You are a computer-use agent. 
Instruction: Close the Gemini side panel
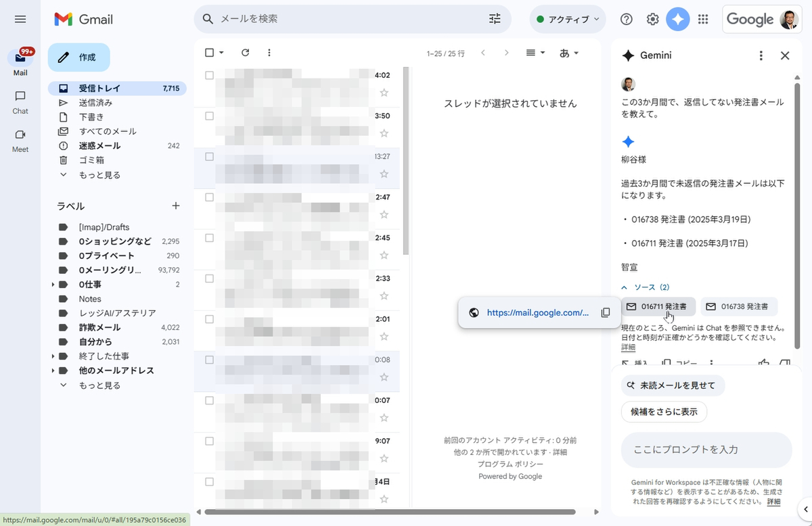point(785,55)
